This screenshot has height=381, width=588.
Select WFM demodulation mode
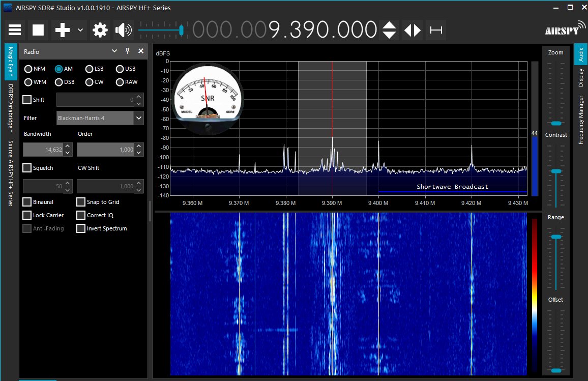click(35, 82)
